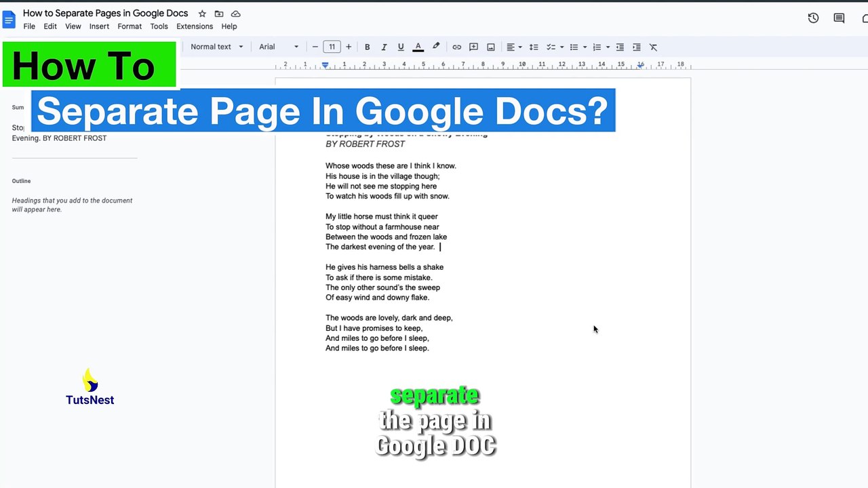Open the Help menu
The image size is (868, 488).
(x=229, y=26)
